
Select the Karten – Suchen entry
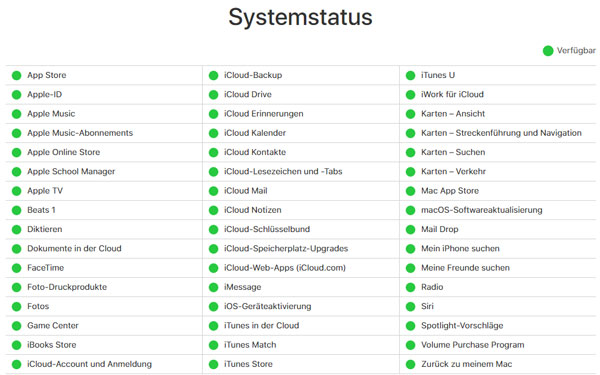[453, 152]
